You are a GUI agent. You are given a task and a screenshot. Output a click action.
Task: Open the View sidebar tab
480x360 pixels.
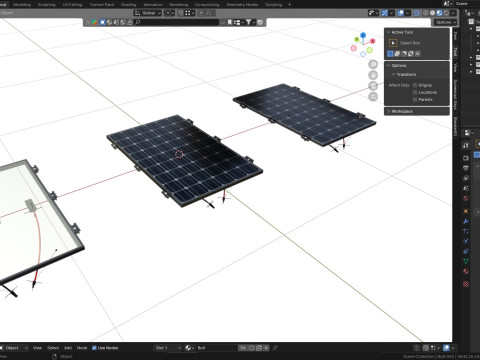455,68
